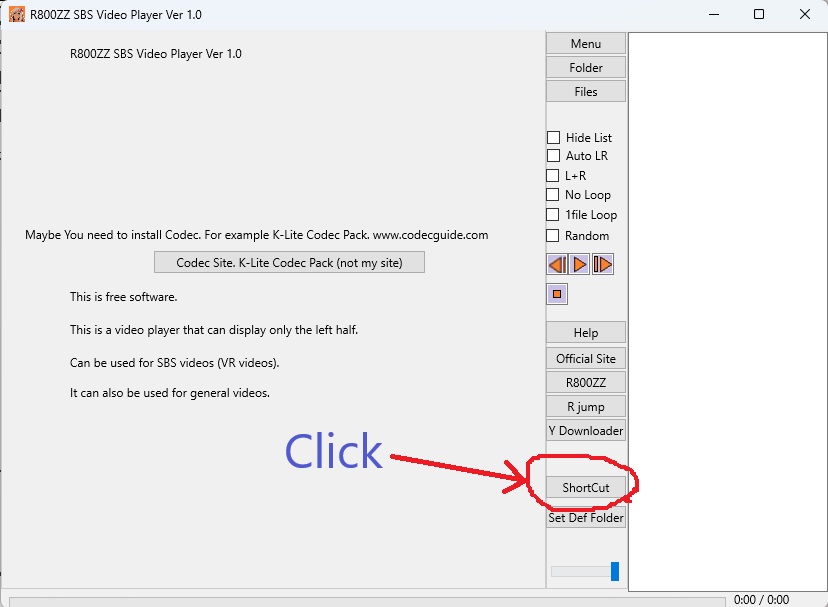This screenshot has height=607, width=828.
Task: Adjust the blue volume slider
Action: 615,571
